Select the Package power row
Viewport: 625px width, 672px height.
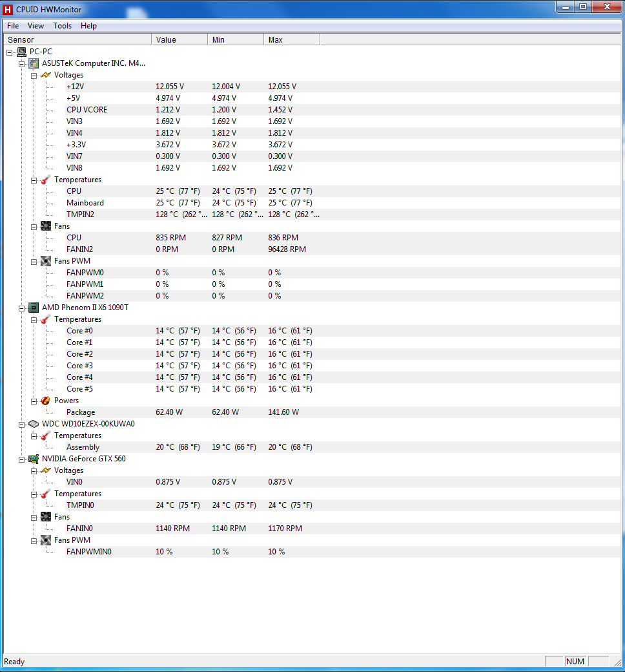pyautogui.click(x=343, y=412)
